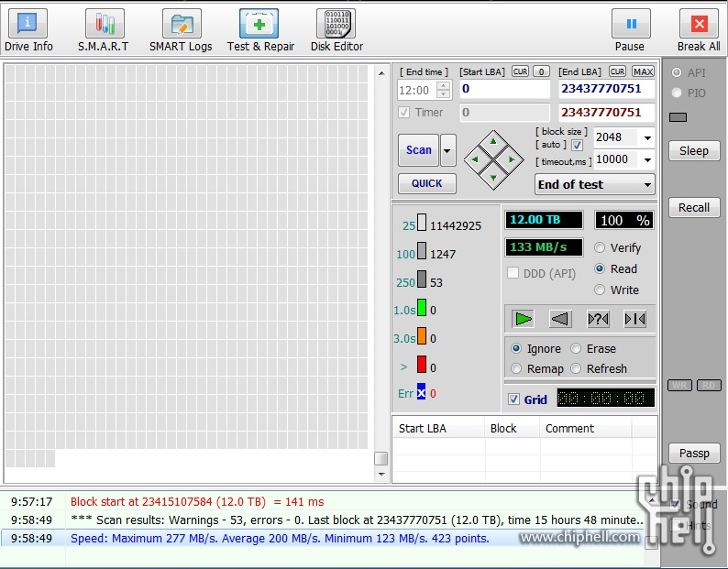728x569 pixels.
Task: Select the Read radio option
Action: [x=600, y=268]
